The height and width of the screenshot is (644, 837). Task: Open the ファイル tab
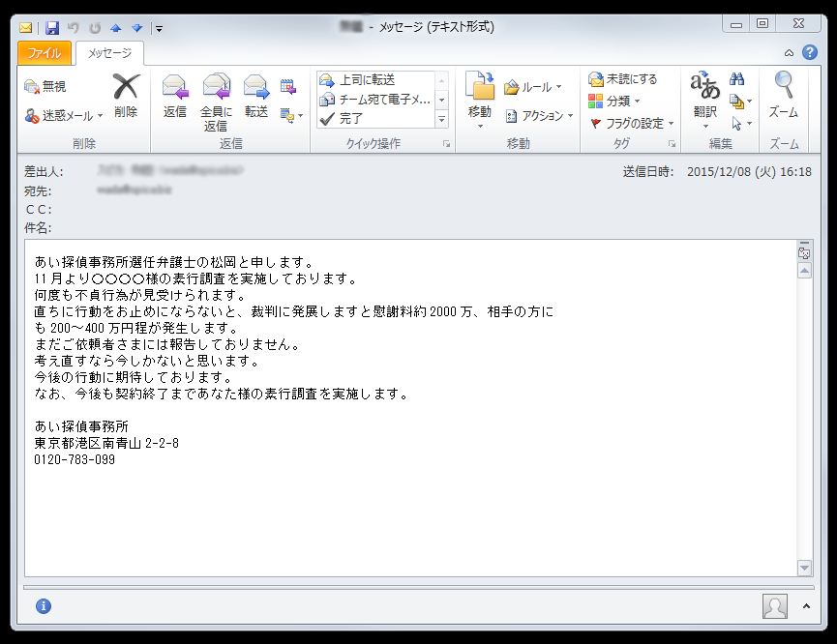coord(45,53)
